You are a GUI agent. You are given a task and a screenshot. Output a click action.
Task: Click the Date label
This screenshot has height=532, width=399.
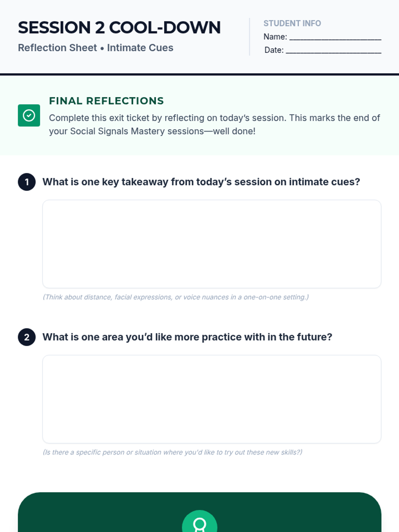coord(274,50)
